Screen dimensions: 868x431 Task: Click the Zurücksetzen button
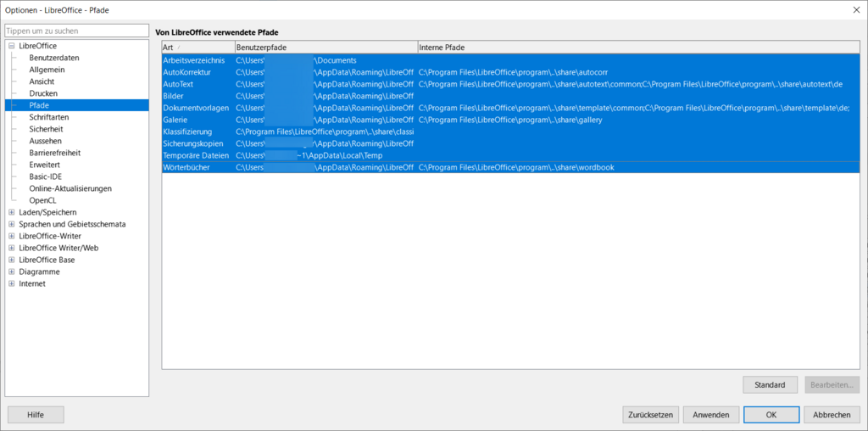[650, 414]
